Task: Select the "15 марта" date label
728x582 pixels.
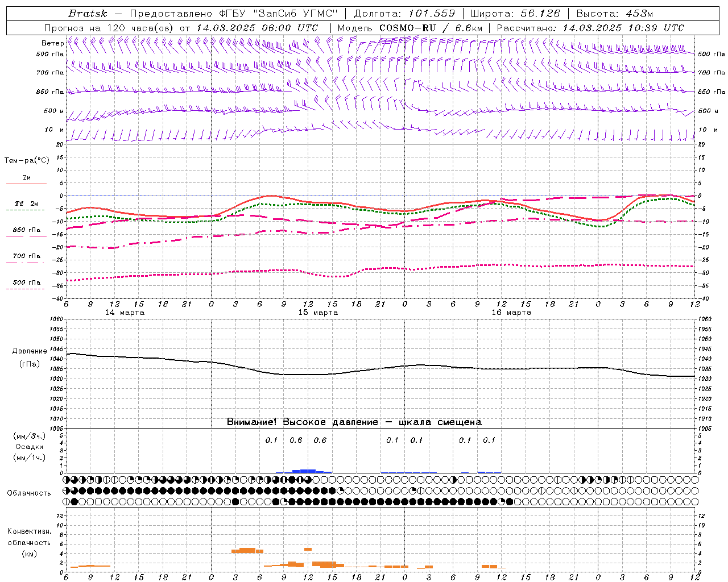Action: click(318, 313)
